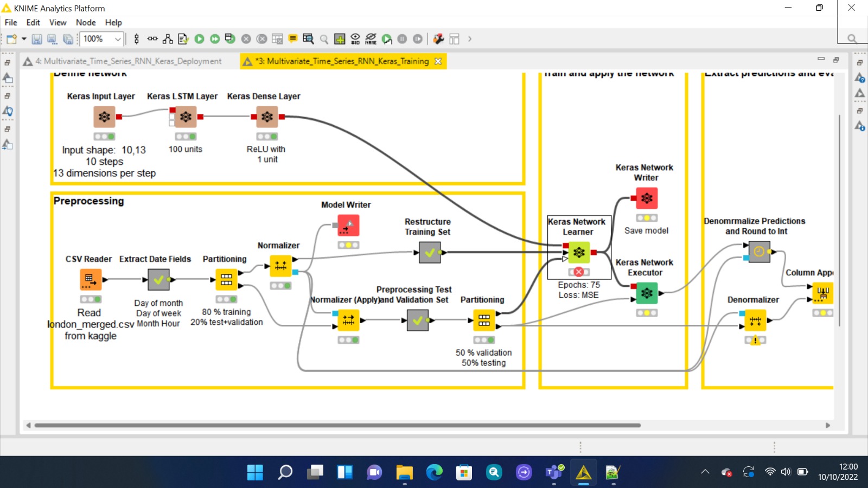868x488 pixels.
Task: Click the Input shape: 10,13 annotation text
Action: pyautogui.click(x=104, y=150)
